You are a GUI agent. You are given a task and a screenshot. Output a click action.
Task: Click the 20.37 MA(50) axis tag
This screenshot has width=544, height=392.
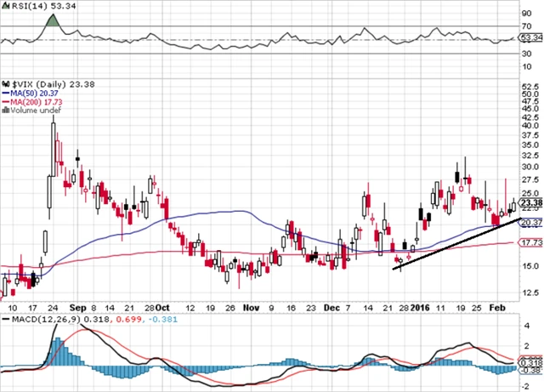[x=531, y=223]
